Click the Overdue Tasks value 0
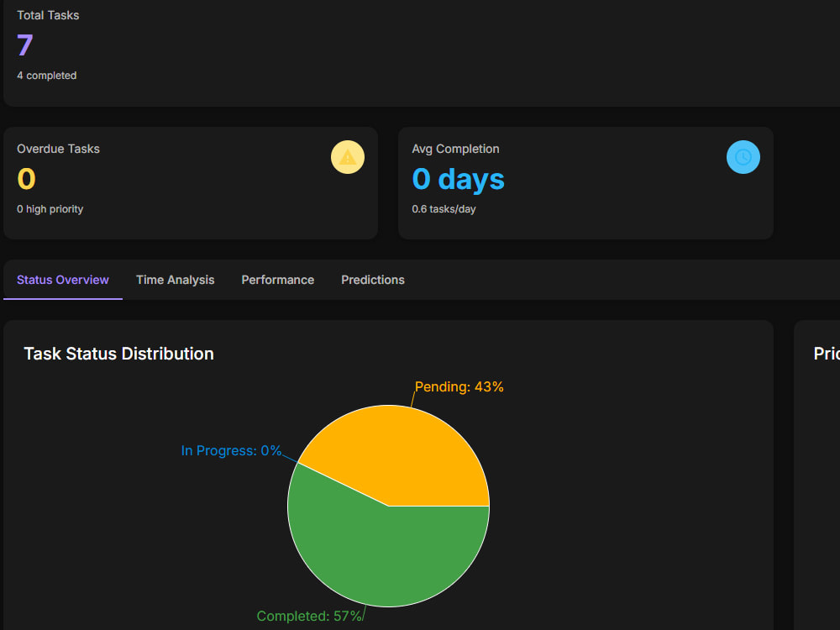The width and height of the screenshot is (840, 630). coord(26,178)
